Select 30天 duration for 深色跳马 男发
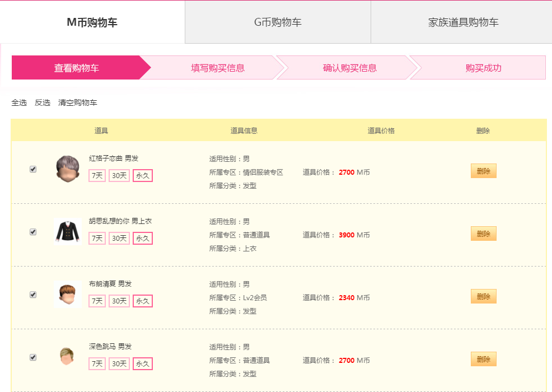This screenshot has height=392, width=552. pos(119,363)
